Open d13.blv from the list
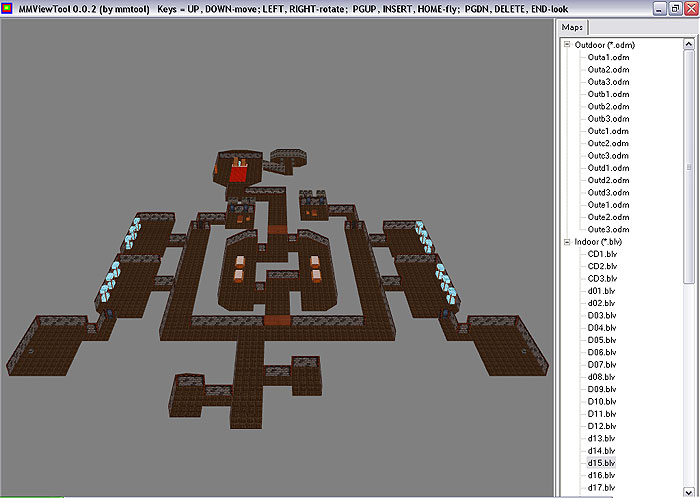The height and width of the screenshot is (498, 700). click(x=602, y=439)
